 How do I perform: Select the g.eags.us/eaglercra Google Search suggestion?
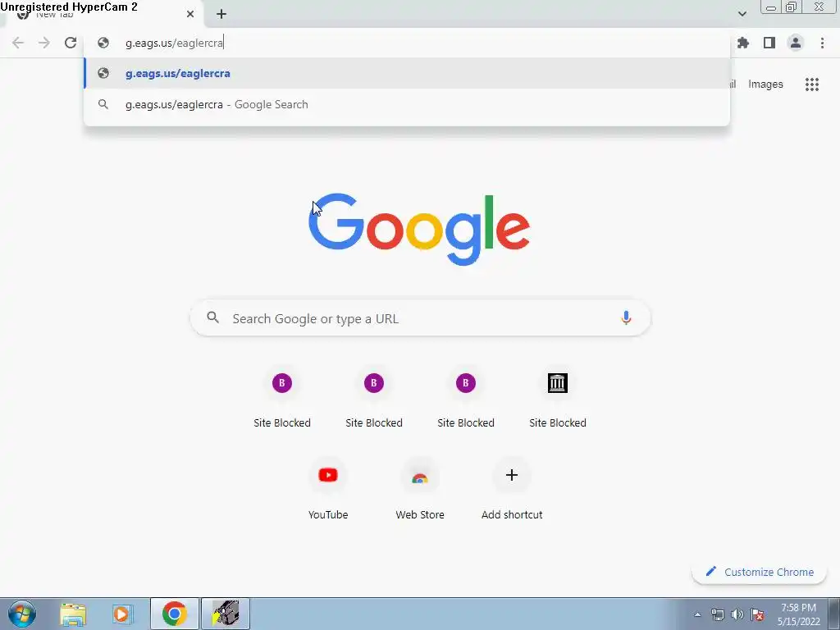[407, 104]
